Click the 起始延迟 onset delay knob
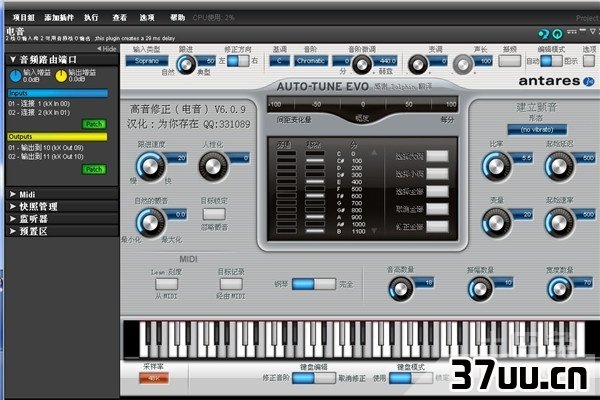Image resolution: width=600 pixels, height=400 pixels. pos(559,166)
